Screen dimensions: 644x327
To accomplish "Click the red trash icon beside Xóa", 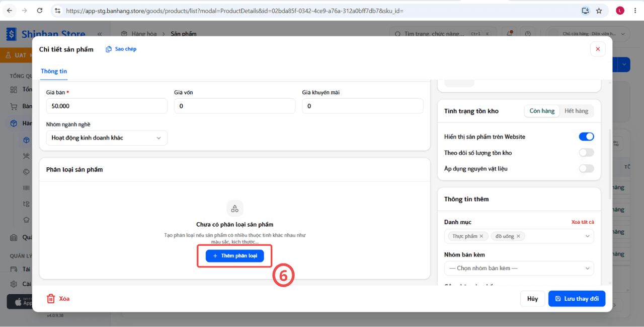I will pos(51,299).
